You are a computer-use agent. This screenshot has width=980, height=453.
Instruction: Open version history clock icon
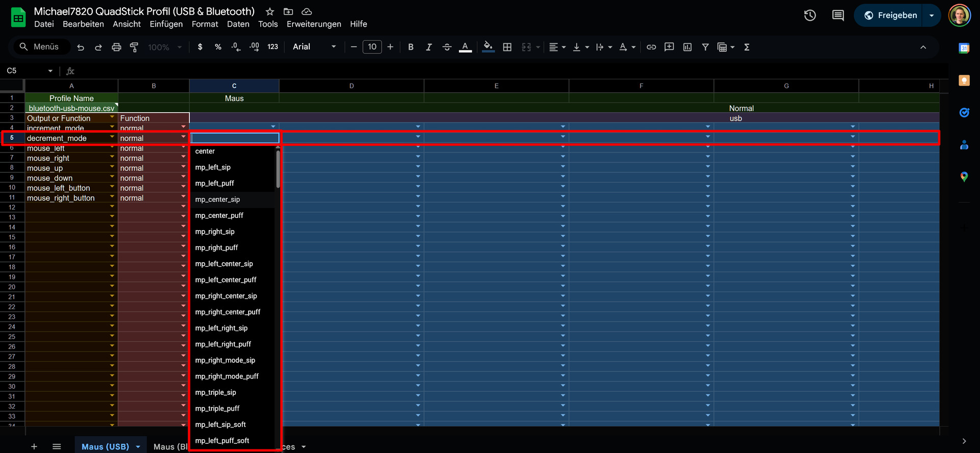pos(810,15)
